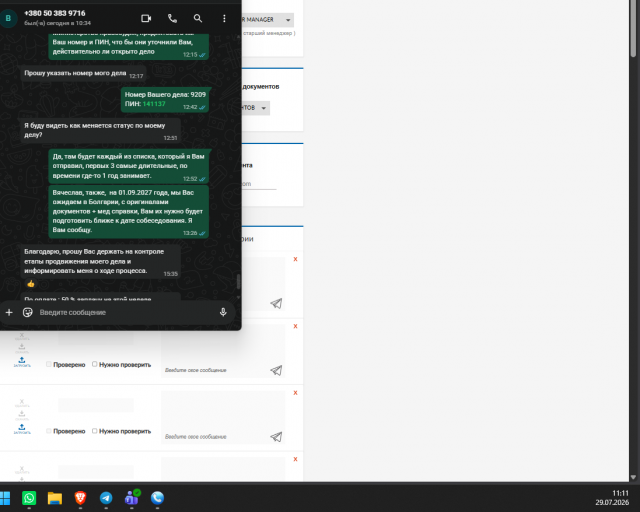The height and width of the screenshot is (512, 640).
Task: Select the message starting Благодарю, прошу Вас держать
Action: click(100, 261)
